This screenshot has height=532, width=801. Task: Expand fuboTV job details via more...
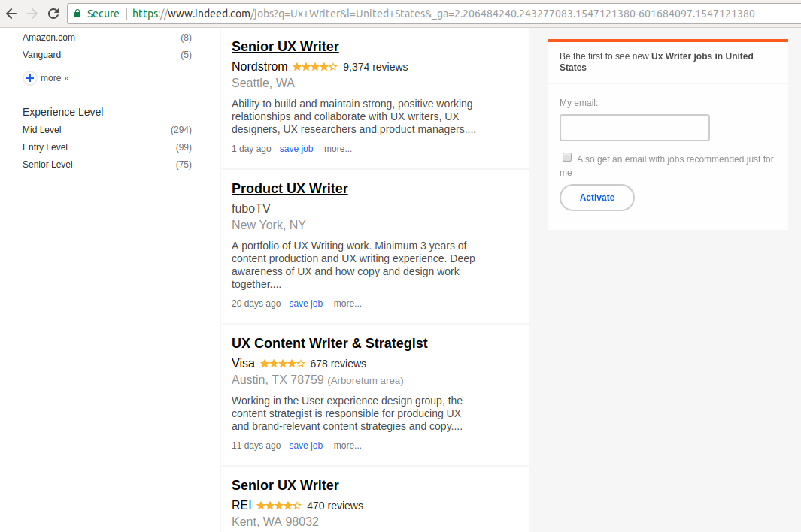tap(347, 304)
